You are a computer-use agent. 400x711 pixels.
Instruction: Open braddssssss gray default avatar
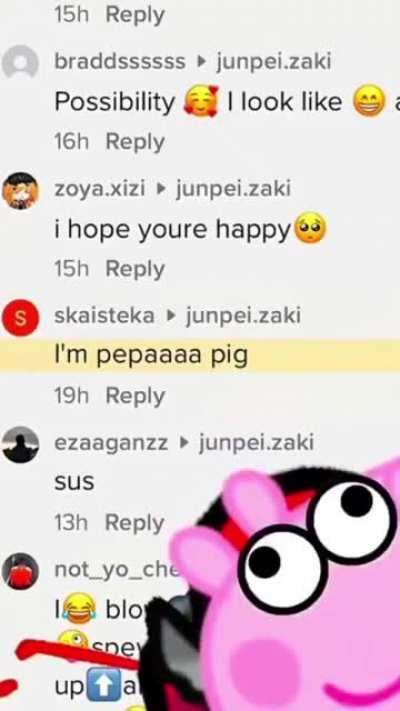click(20, 62)
